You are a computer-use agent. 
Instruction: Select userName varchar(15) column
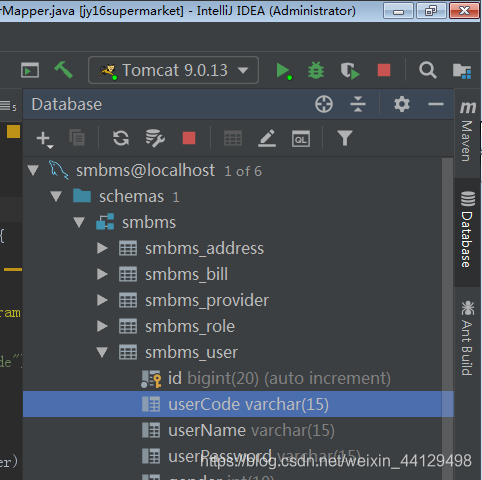[x=238, y=430]
